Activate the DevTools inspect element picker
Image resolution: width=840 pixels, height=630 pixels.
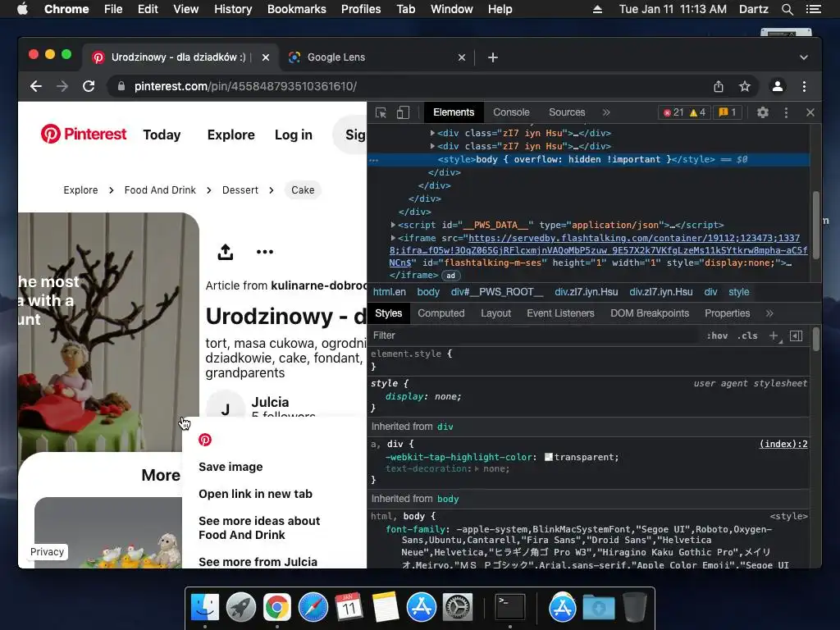click(x=381, y=112)
